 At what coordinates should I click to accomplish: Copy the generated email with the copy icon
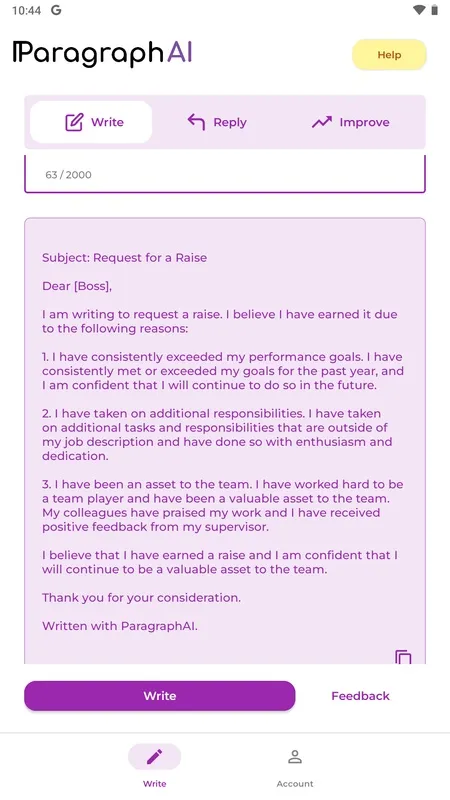coord(403,657)
